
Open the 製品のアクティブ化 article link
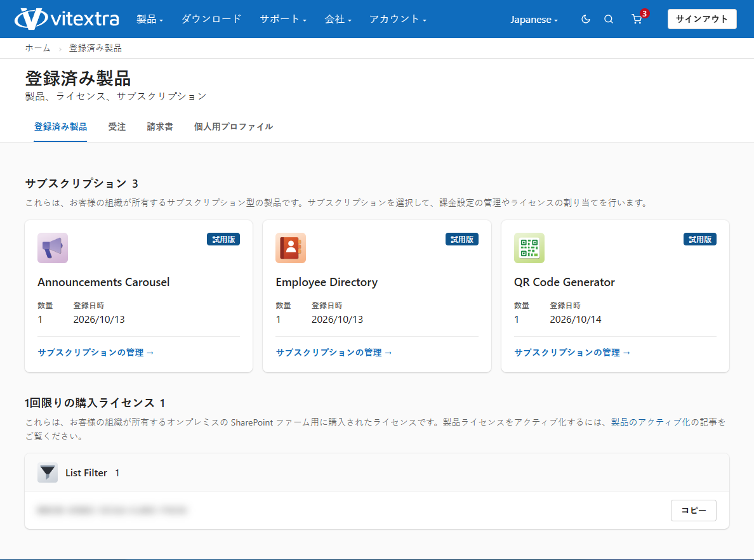click(650, 422)
